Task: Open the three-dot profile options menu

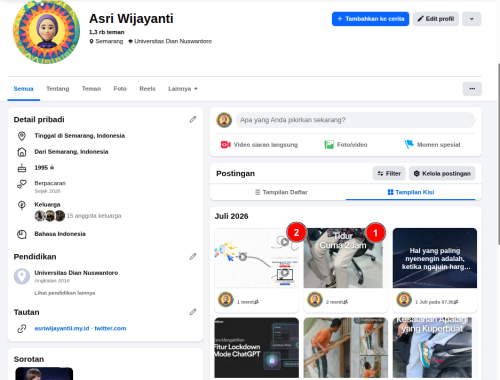Action: 472,89
